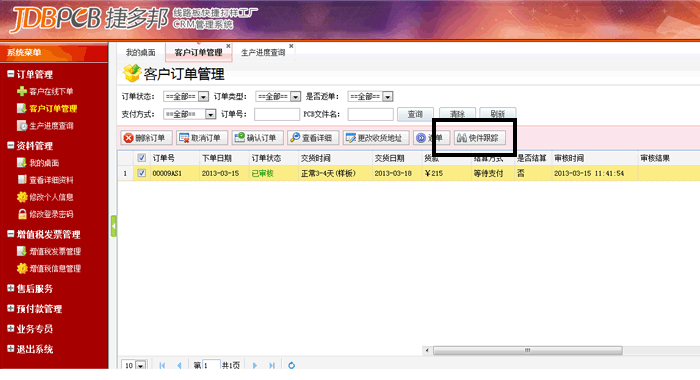Image resolution: width=700 pixels, height=380 pixels.
Task: Click the 确认订单 confirm order button
Action: click(x=258, y=138)
